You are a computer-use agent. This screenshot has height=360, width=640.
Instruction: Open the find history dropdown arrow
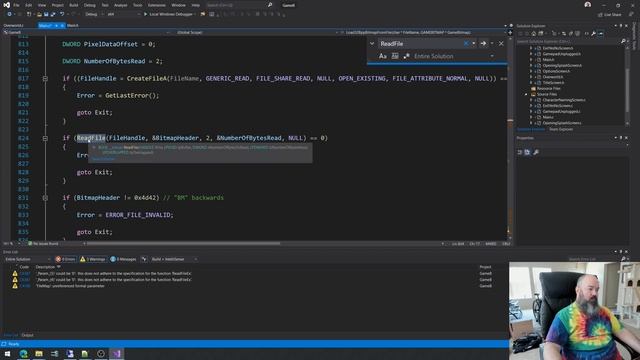click(x=473, y=43)
